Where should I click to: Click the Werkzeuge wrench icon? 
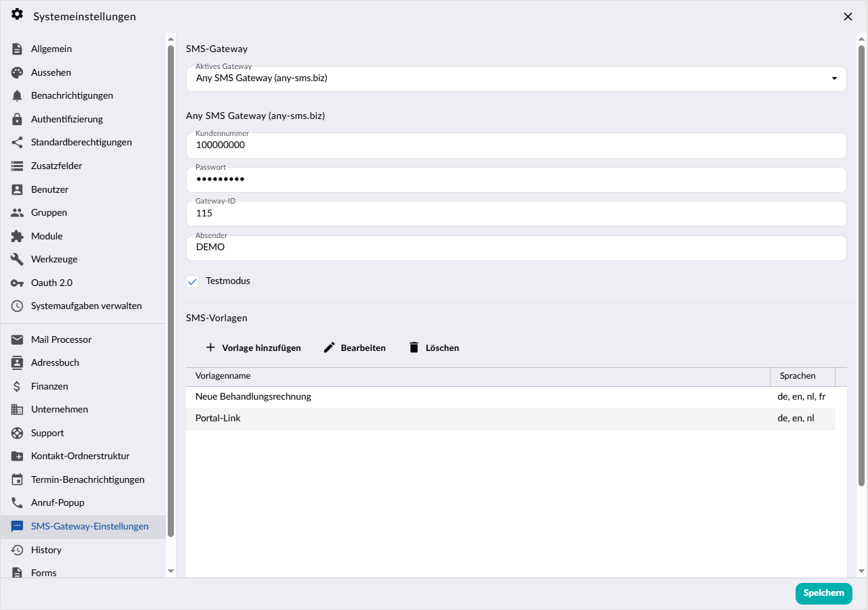point(18,259)
